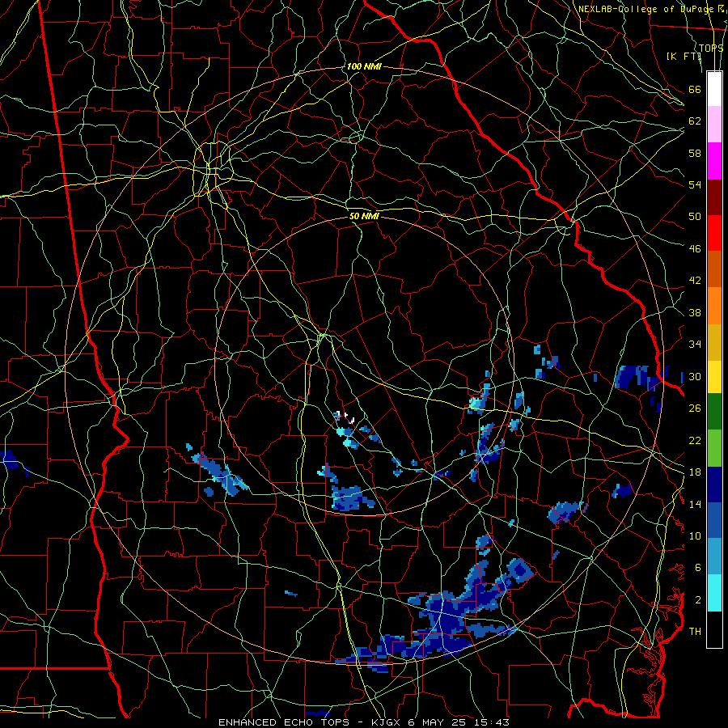Click the 'TH' legend label
Viewport: 728px width, 728px height.
click(695, 632)
